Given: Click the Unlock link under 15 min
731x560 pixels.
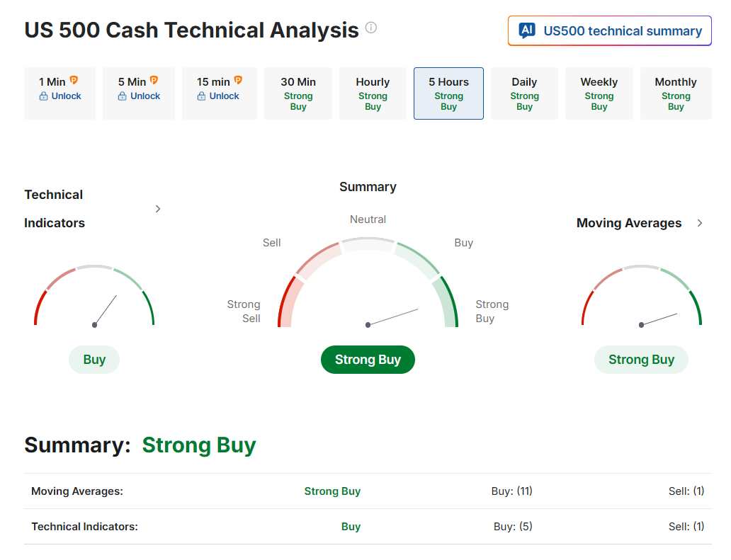Looking at the screenshot, I should 225,96.
